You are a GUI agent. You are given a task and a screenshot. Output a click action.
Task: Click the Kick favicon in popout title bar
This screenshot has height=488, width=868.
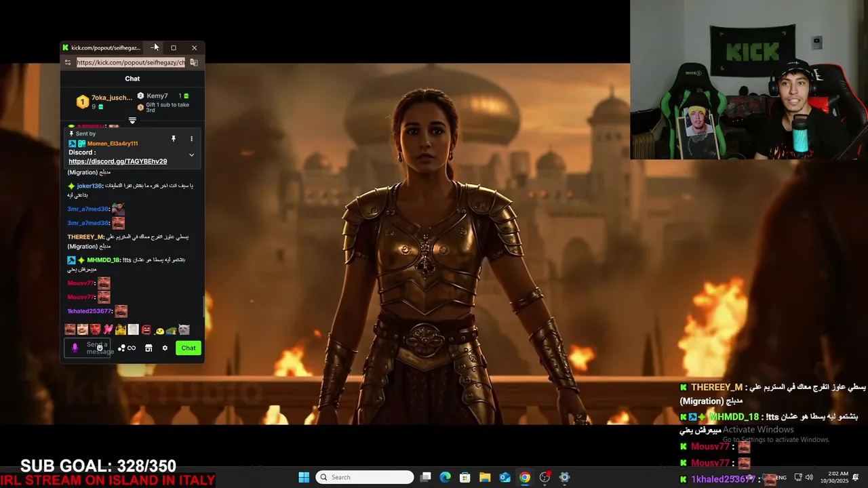point(66,47)
